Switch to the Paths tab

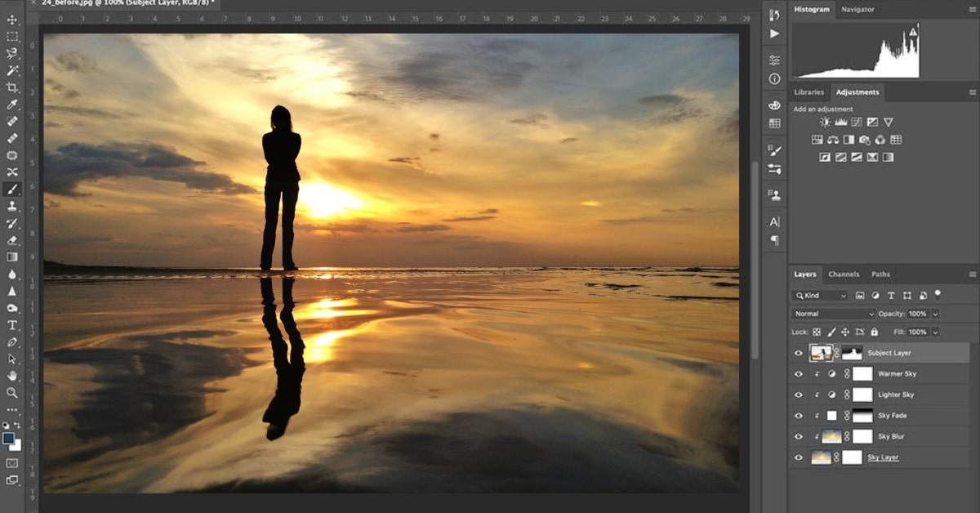(881, 274)
